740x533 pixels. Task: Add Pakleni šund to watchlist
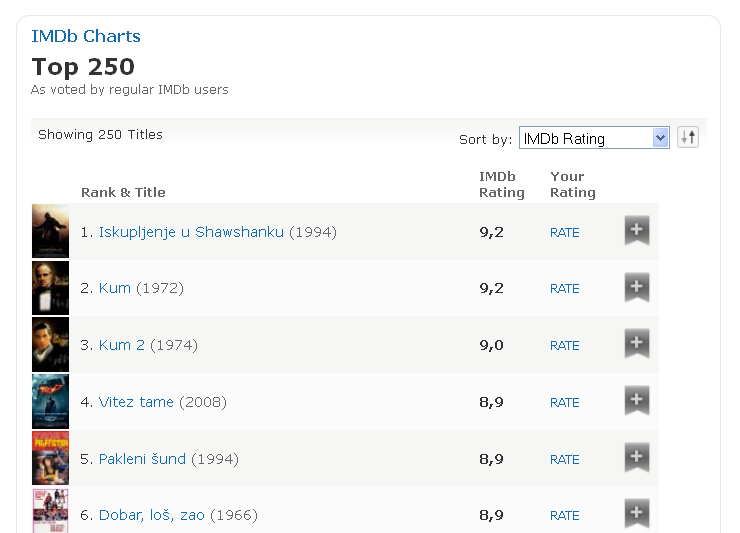point(637,457)
